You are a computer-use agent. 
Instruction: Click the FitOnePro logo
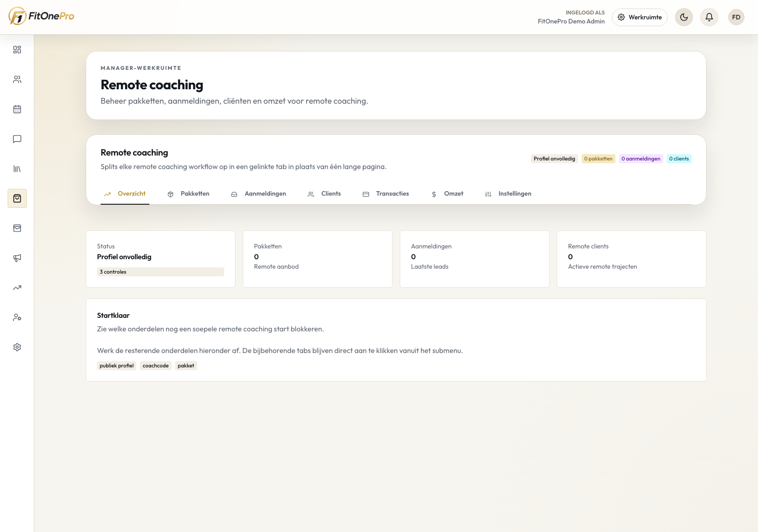click(41, 16)
